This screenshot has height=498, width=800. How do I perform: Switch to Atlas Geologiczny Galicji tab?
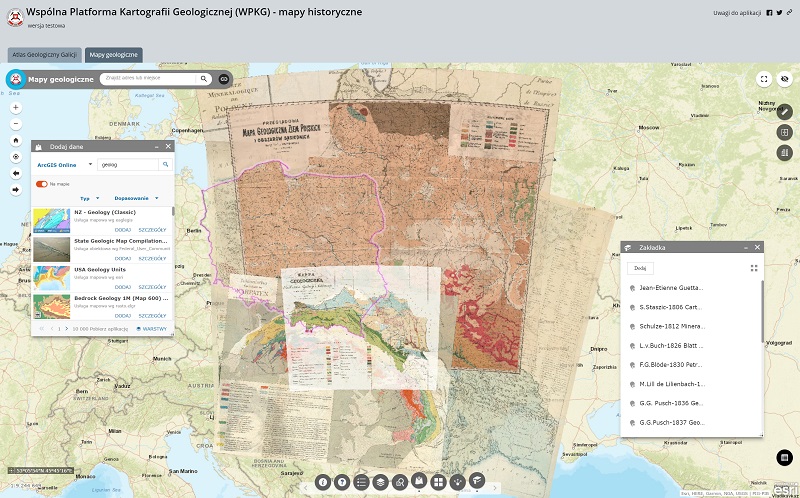coord(44,55)
